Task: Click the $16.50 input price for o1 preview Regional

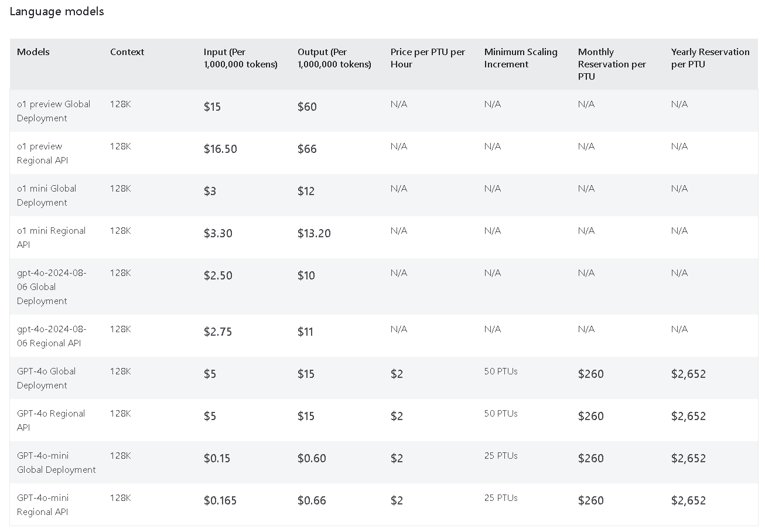Action: coord(220,149)
